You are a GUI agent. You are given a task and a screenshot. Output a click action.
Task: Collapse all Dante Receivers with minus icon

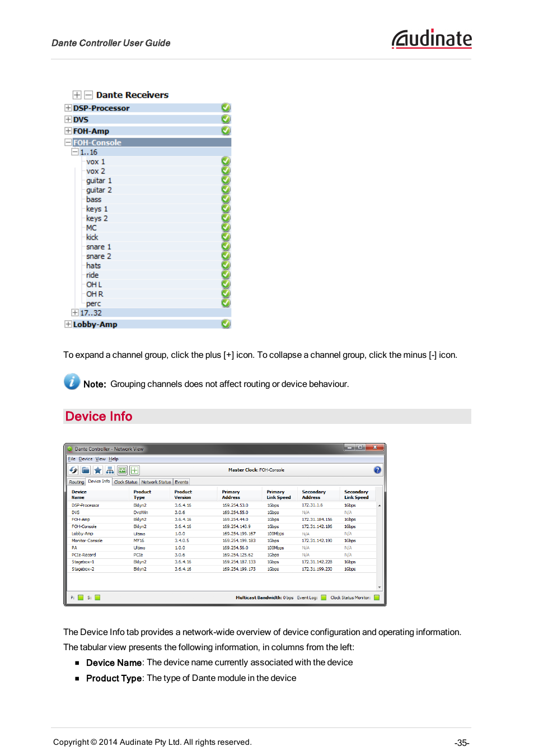[x=88, y=95]
